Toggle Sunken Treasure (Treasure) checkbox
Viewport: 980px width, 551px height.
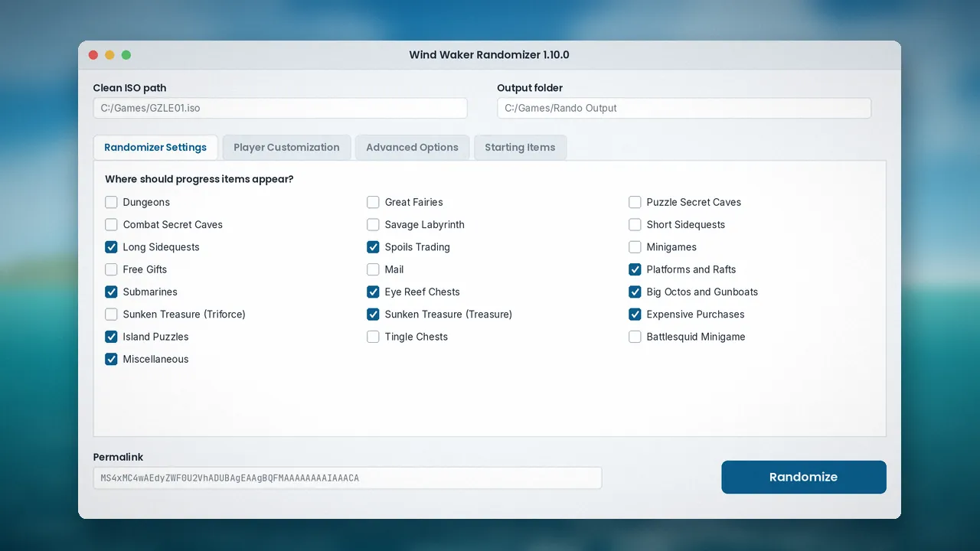click(x=373, y=315)
